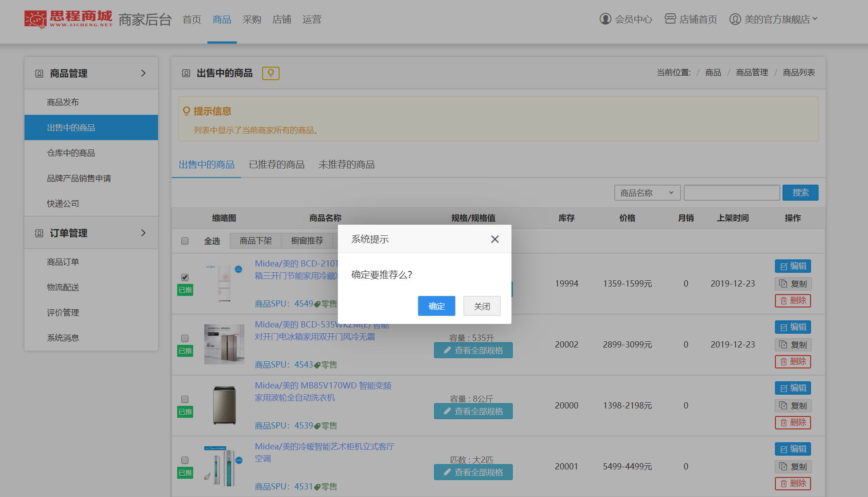868x497 pixels.
Task: Copy the BCD-535 fridge with 复制
Action: [793, 345]
